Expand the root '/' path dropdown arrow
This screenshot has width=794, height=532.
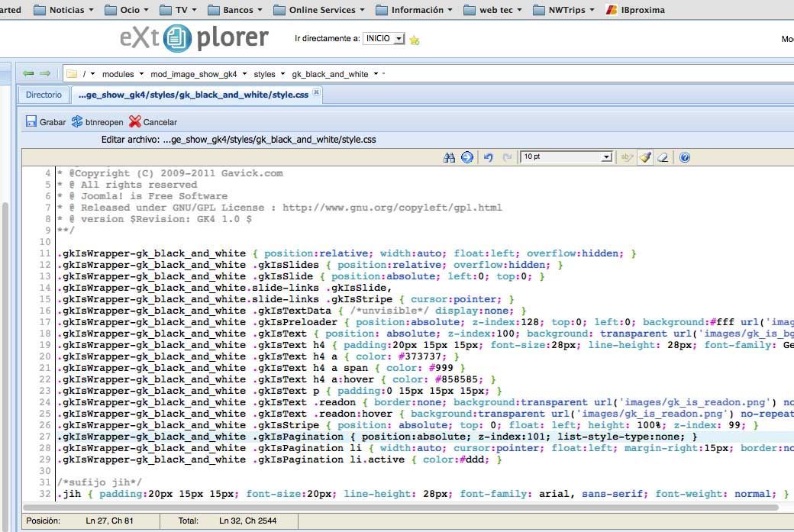(92, 74)
